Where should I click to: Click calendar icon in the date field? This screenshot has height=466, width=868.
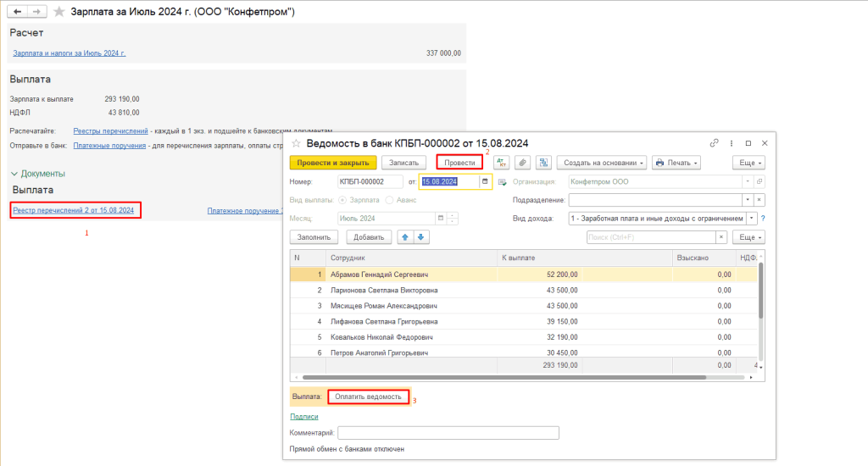click(485, 181)
